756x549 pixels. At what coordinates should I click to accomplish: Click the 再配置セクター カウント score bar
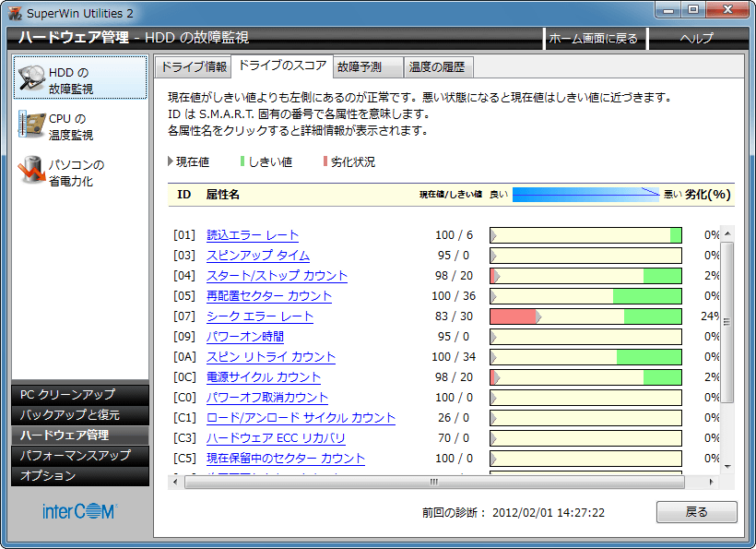click(585, 296)
